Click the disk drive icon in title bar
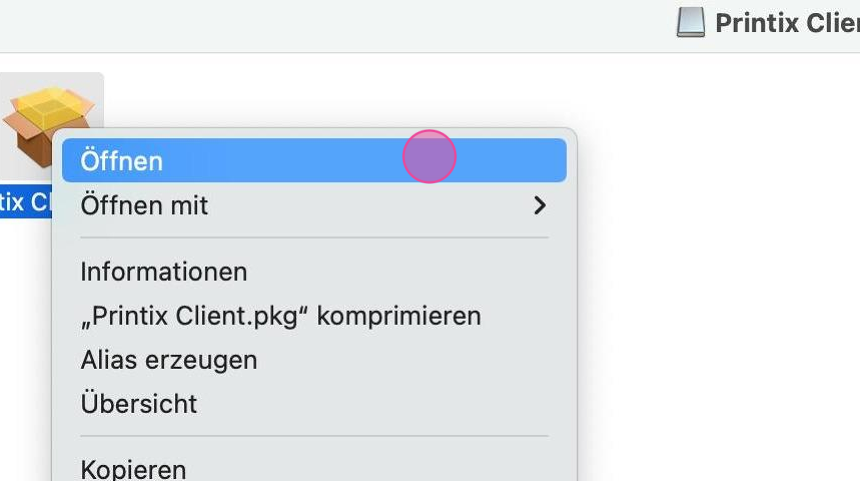The width and height of the screenshot is (860, 481). pyautogui.click(x=691, y=22)
